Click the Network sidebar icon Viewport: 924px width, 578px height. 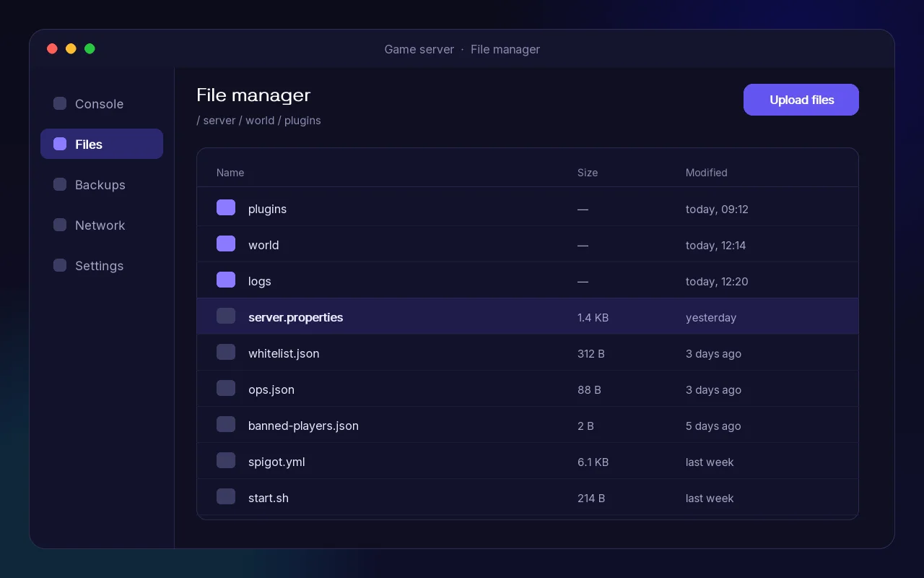[x=60, y=225]
